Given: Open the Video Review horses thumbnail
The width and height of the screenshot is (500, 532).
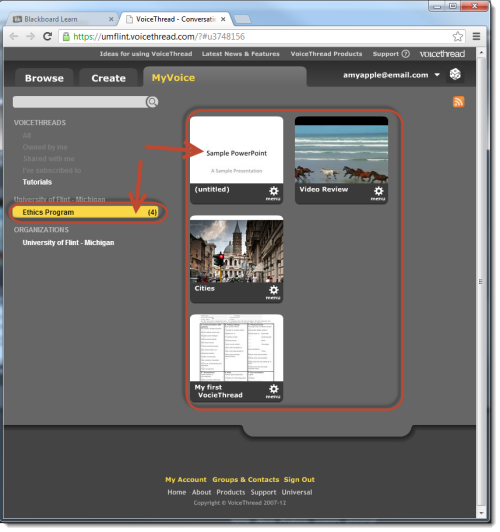Looking at the screenshot, I should tap(341, 150).
